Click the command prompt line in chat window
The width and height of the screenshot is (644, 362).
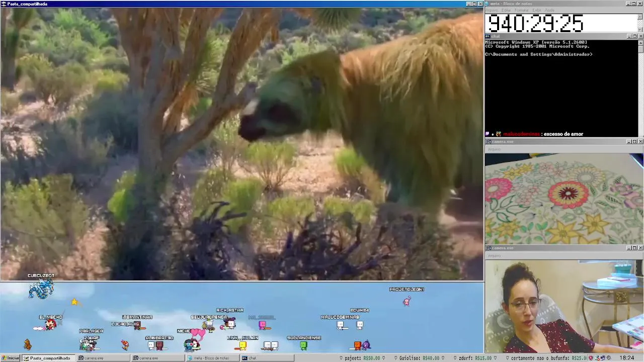tap(538, 54)
